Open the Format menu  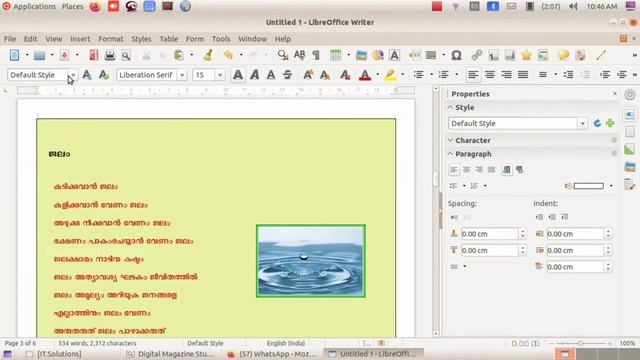111,39
